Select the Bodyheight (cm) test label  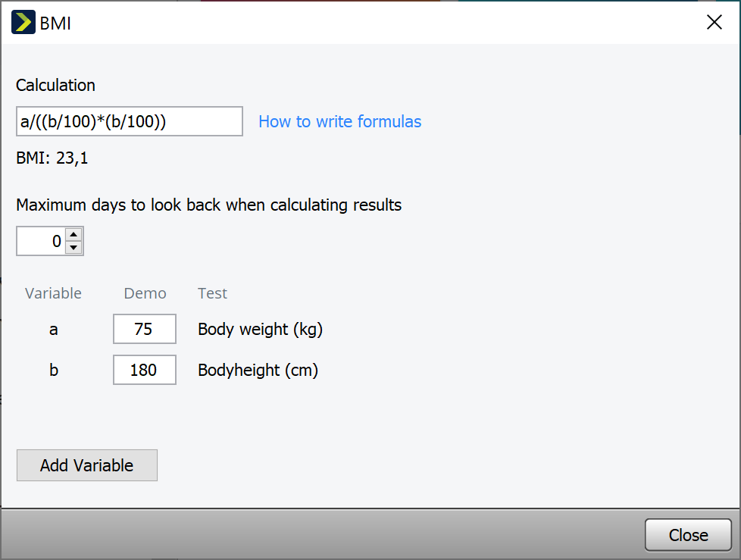[x=258, y=371]
